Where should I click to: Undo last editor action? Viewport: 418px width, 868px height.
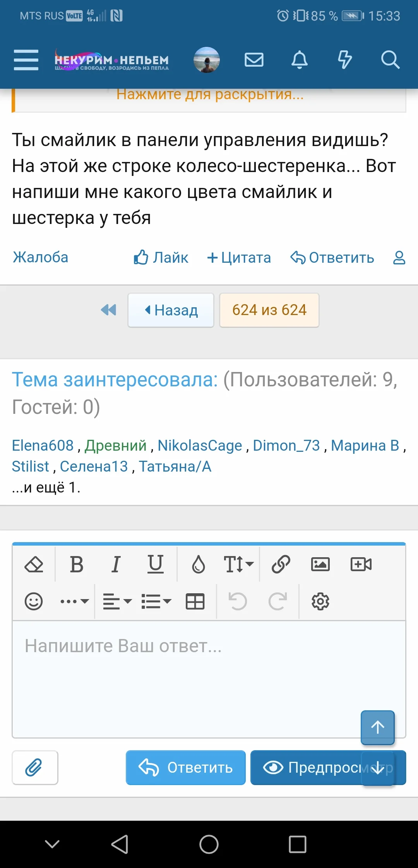[x=238, y=601]
